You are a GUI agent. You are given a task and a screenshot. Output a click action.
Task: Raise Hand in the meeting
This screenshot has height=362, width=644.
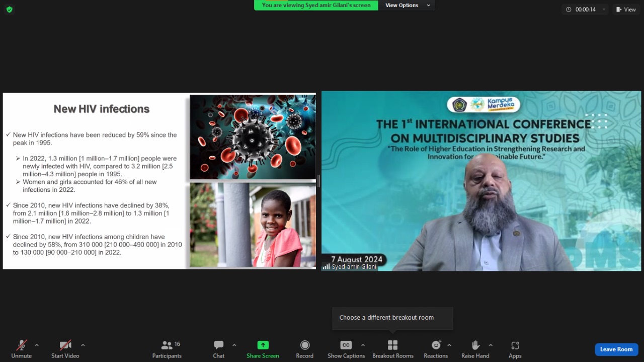[475, 349]
